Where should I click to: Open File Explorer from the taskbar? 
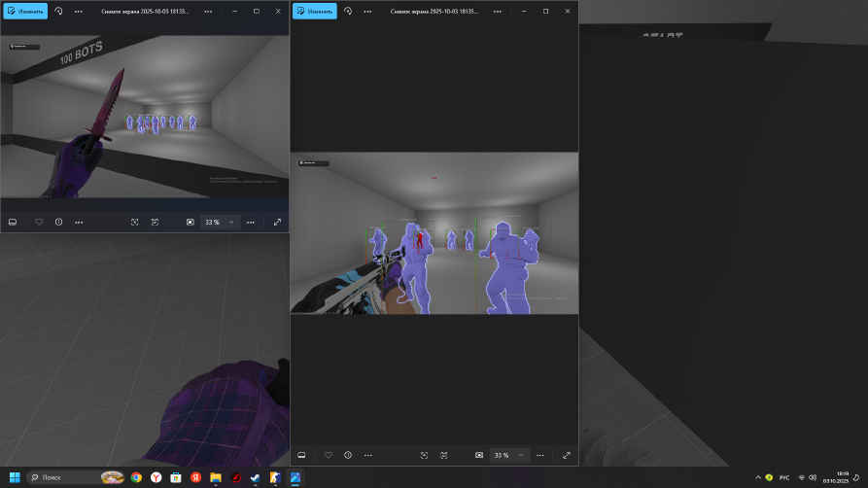click(216, 477)
